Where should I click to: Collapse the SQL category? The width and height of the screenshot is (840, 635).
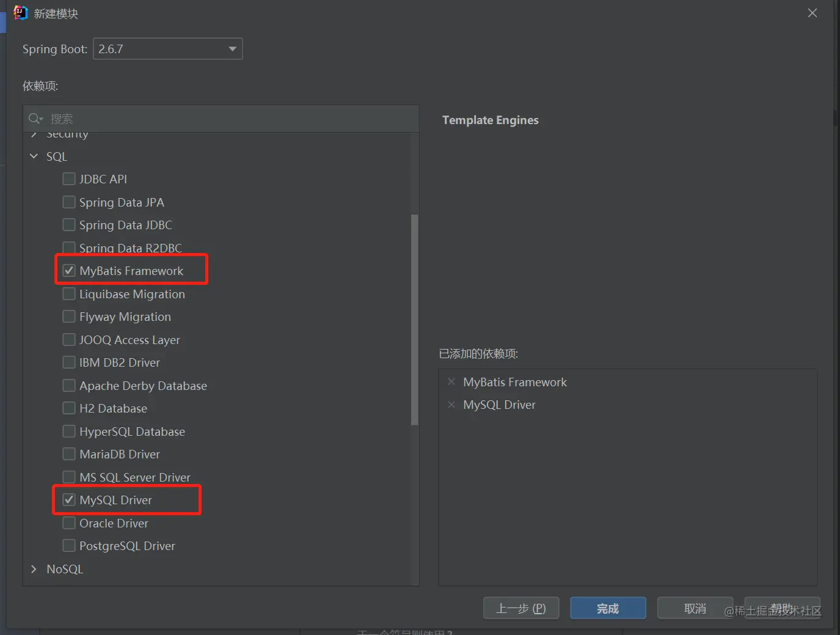pyautogui.click(x=34, y=156)
